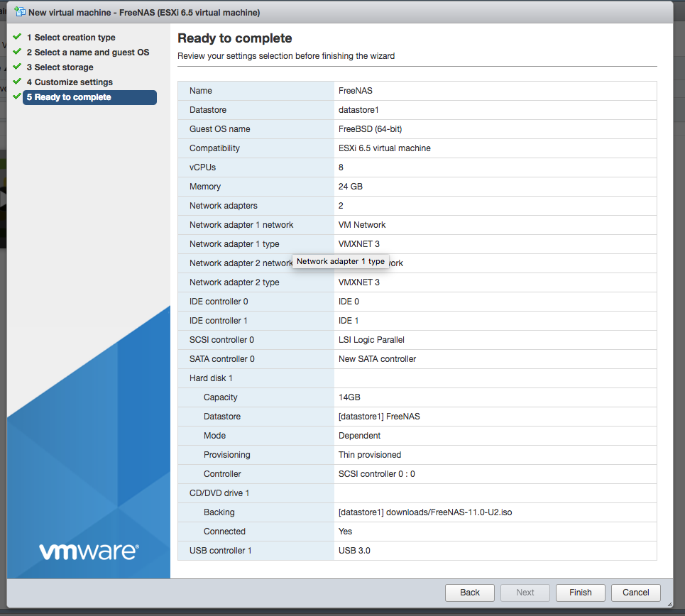The width and height of the screenshot is (685, 616).
Task: Go to step 2 Select a name and guest OS
Action: click(88, 53)
